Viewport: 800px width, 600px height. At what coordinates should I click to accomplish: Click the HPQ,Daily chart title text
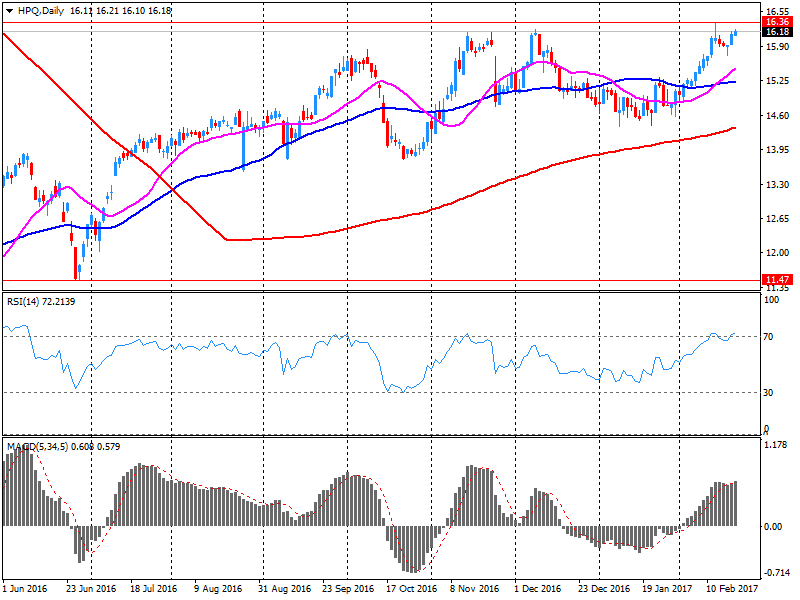tap(41, 11)
